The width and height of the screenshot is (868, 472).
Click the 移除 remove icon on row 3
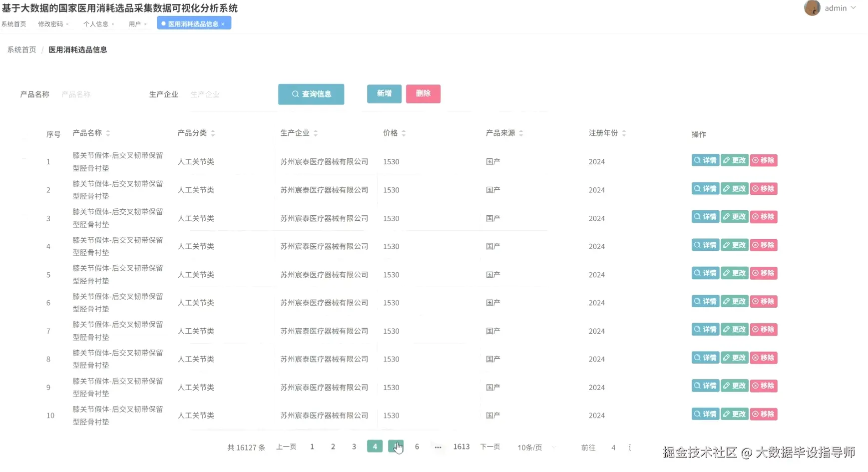(x=763, y=217)
